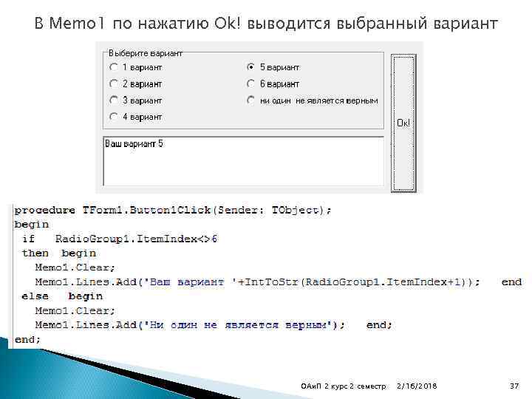Click the footer text 'ОАиП 2 курс 2 семестр'
This screenshot has width=532, height=399.
click(x=344, y=386)
